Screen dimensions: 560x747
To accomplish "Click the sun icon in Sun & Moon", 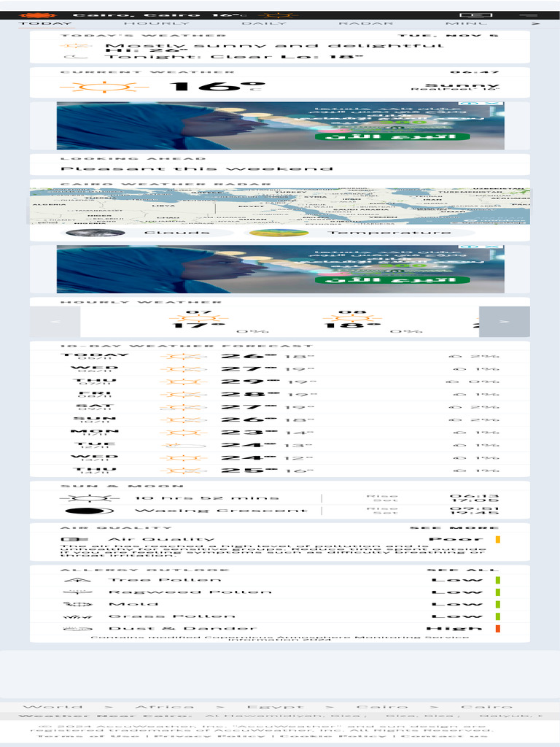I will click(x=90, y=498).
